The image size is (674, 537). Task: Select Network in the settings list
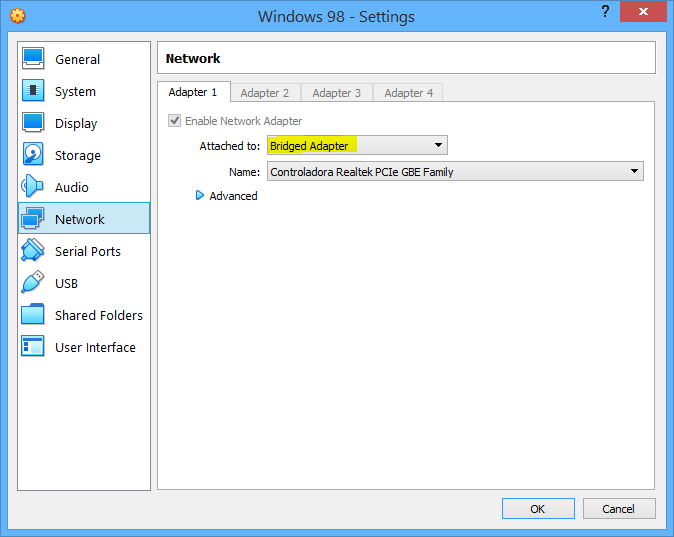(84, 218)
